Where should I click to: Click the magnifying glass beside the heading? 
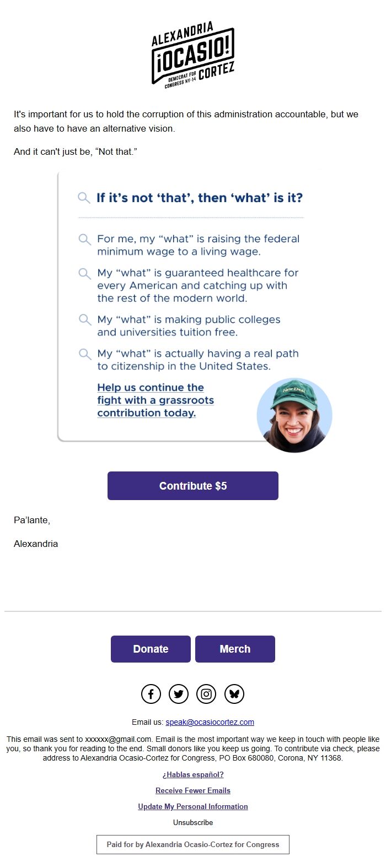84,197
